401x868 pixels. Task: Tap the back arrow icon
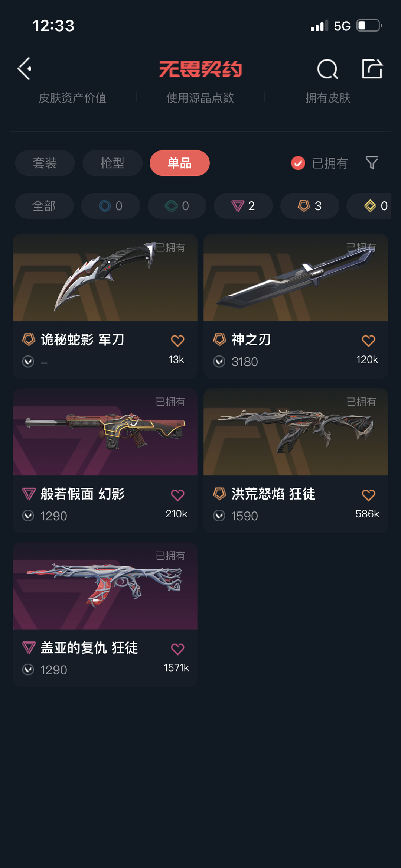click(25, 69)
